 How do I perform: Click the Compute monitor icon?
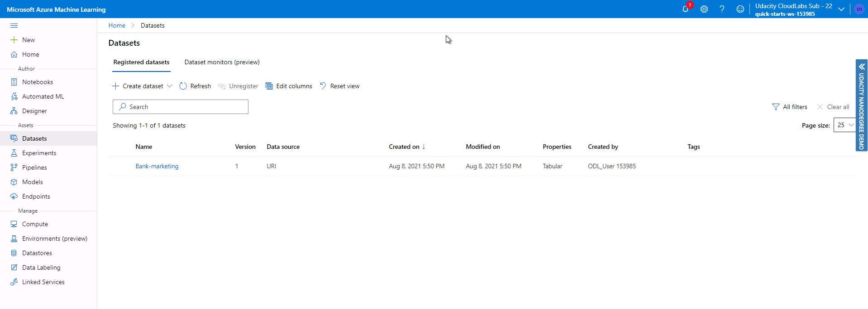coord(14,224)
